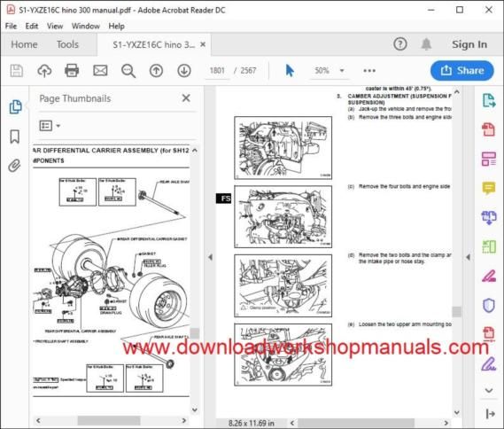Viewport: 504px width, 429px height.
Task: Send file by email icon
Action: (100, 70)
